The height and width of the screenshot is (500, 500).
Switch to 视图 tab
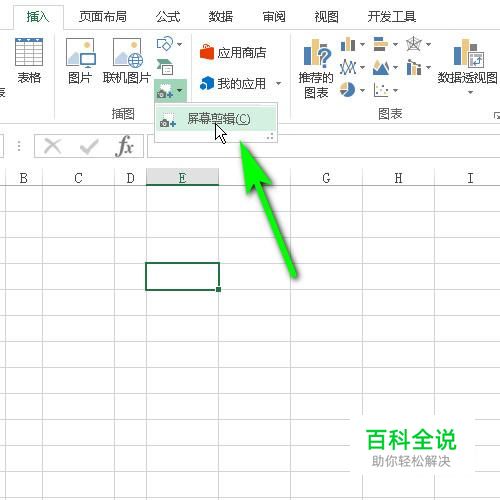326,17
